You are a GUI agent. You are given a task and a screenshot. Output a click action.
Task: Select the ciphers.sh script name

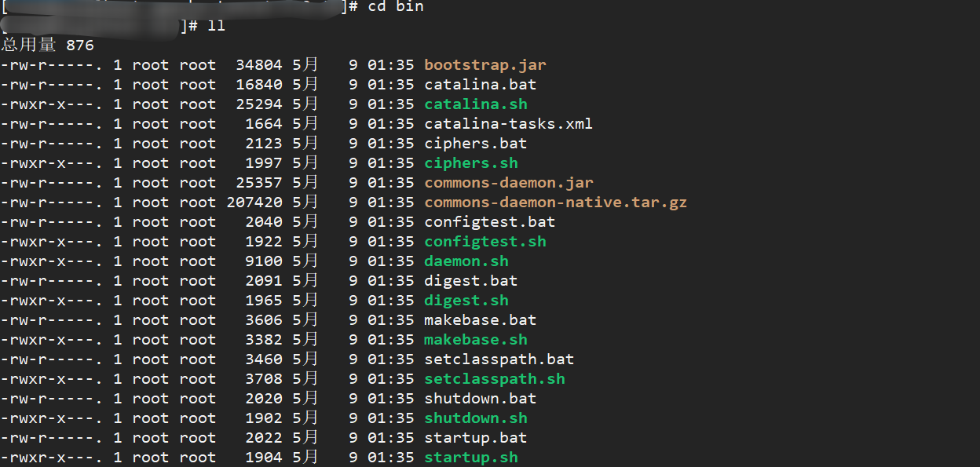click(470, 163)
